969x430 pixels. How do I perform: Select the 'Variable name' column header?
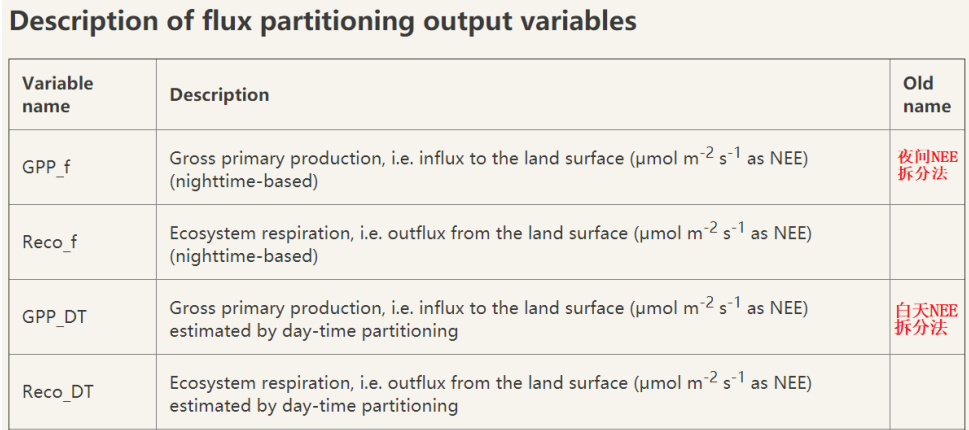coord(57,94)
